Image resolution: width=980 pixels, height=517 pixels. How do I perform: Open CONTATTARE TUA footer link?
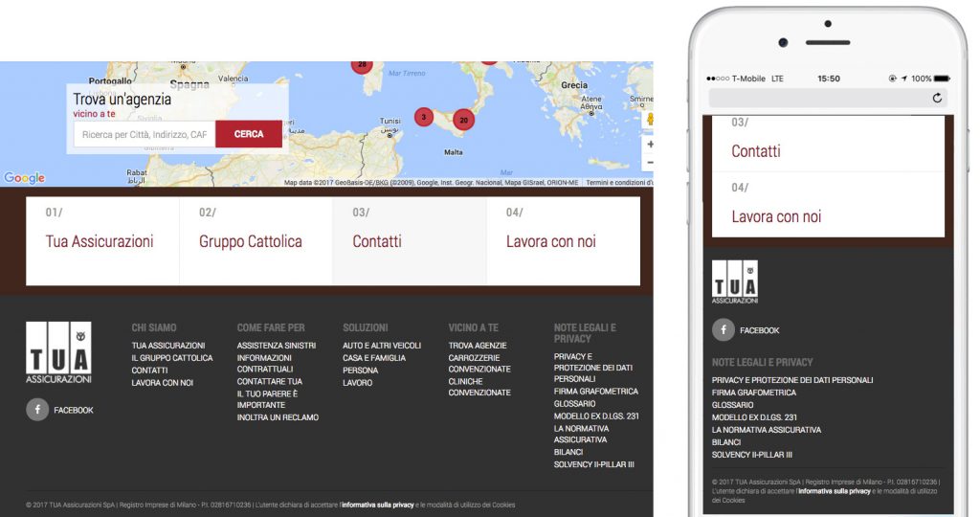point(269,381)
